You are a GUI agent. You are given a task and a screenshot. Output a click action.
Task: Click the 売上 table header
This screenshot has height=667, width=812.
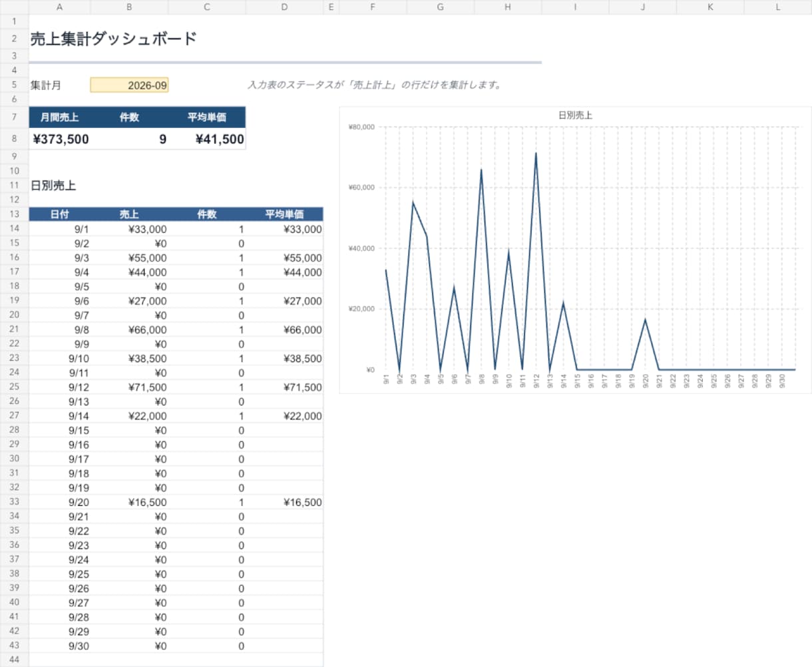pos(129,214)
